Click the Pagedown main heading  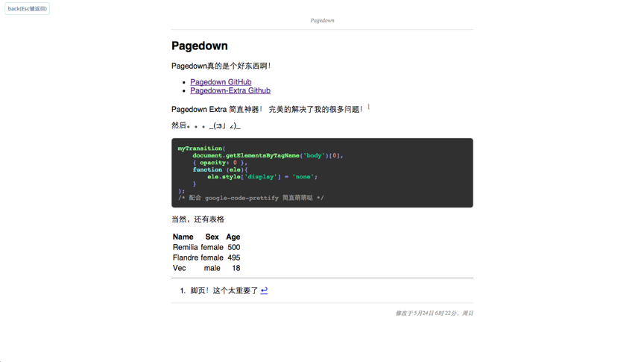pyautogui.click(x=200, y=46)
